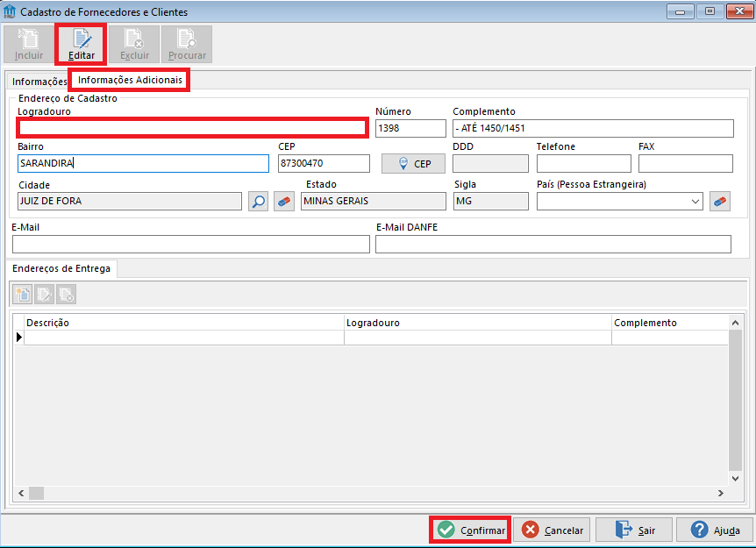
Task: Click the Ajuda button
Action: pyautogui.click(x=715, y=530)
